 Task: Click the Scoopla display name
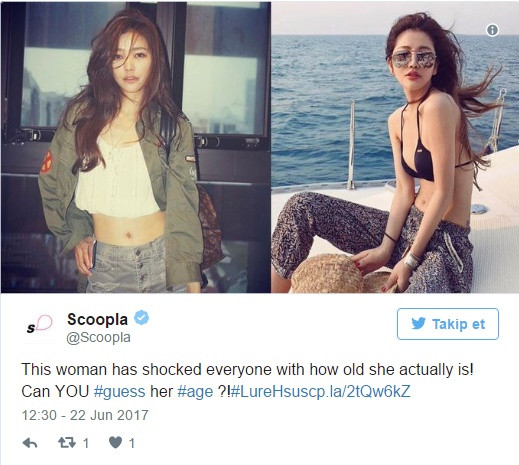pos(97,319)
